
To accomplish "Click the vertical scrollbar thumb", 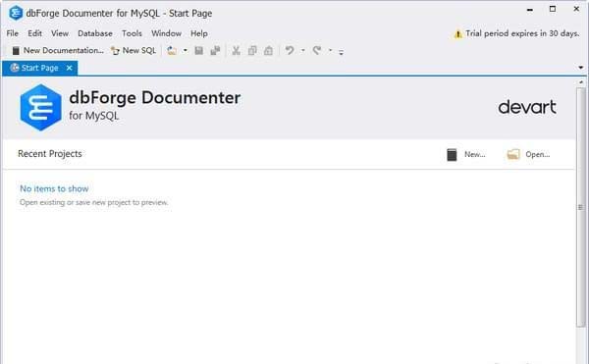I will (x=581, y=207).
